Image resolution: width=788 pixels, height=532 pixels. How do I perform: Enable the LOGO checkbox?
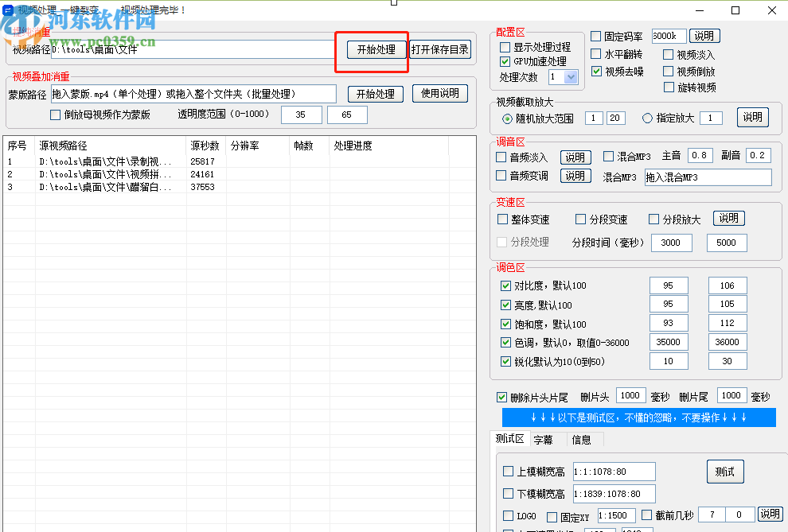[506, 515]
